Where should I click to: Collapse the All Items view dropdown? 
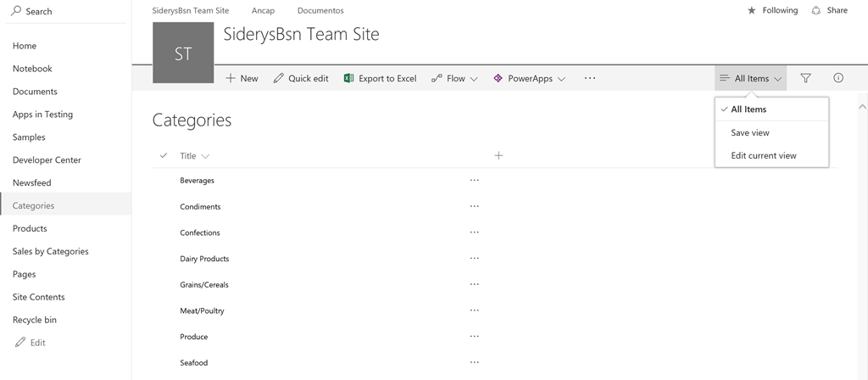coord(778,79)
